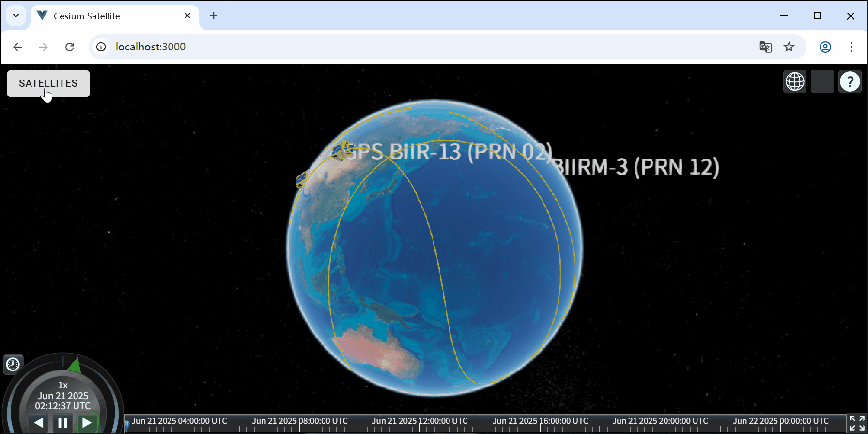Pause the Cesium animation

(x=63, y=423)
